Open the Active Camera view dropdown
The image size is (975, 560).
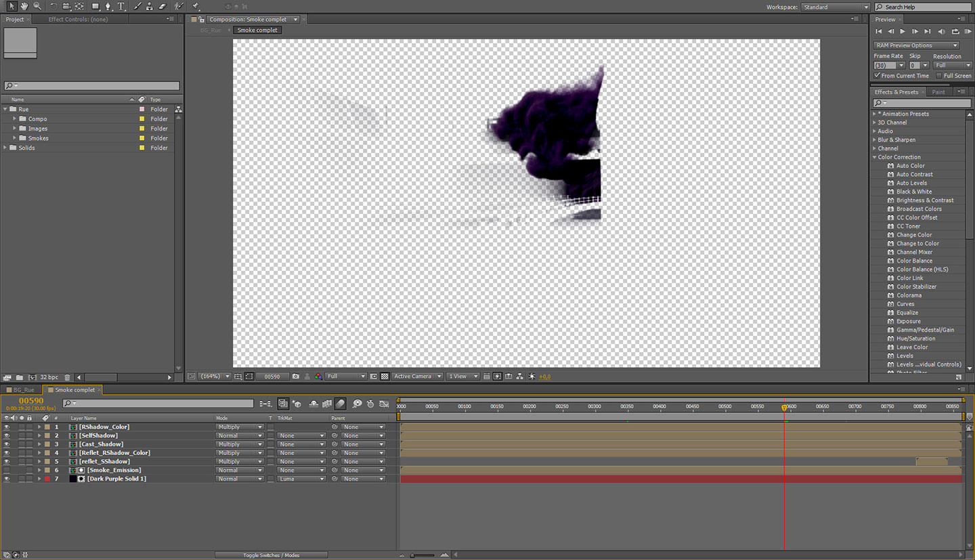pos(418,376)
